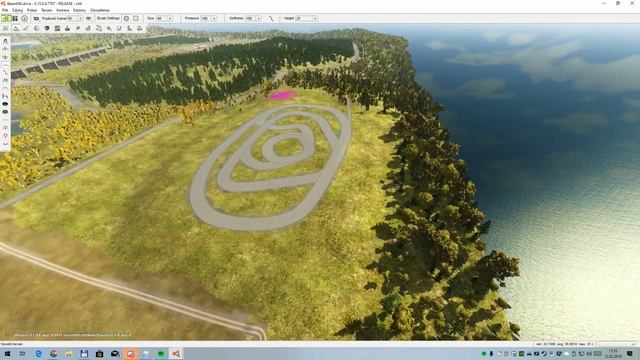640x360 pixels.
Task: Open the softness curve editor icon
Action: point(271,18)
